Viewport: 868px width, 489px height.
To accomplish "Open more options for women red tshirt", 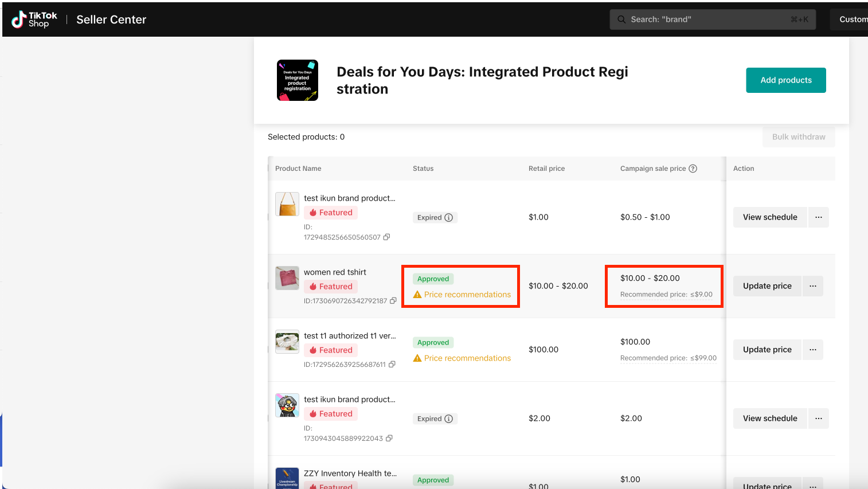I will click(812, 286).
